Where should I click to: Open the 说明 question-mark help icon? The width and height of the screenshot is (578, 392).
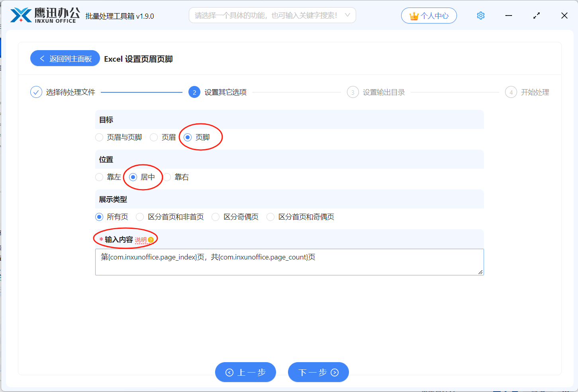151,240
